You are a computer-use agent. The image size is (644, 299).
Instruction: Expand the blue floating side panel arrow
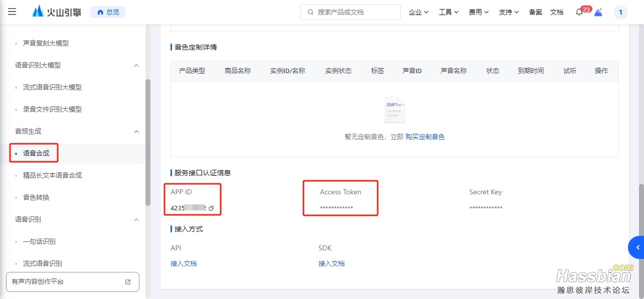coord(637,247)
